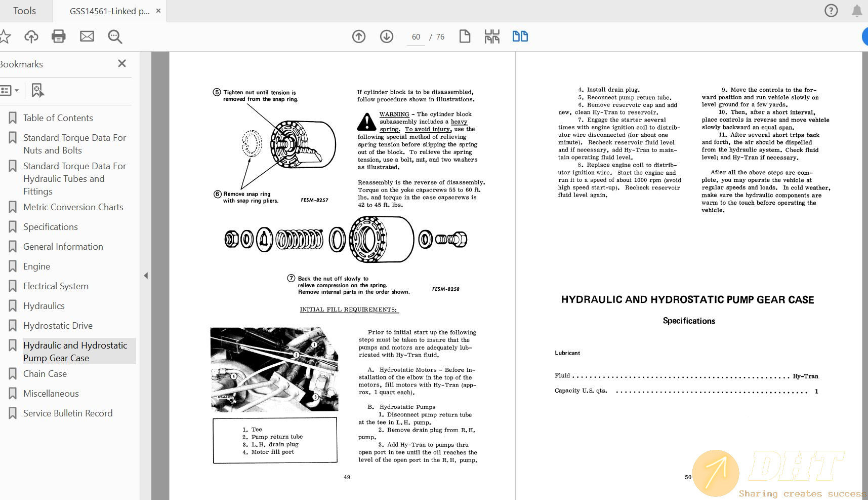Upload file with cloud arrow icon
This screenshot has height=500, width=868.
(x=31, y=36)
